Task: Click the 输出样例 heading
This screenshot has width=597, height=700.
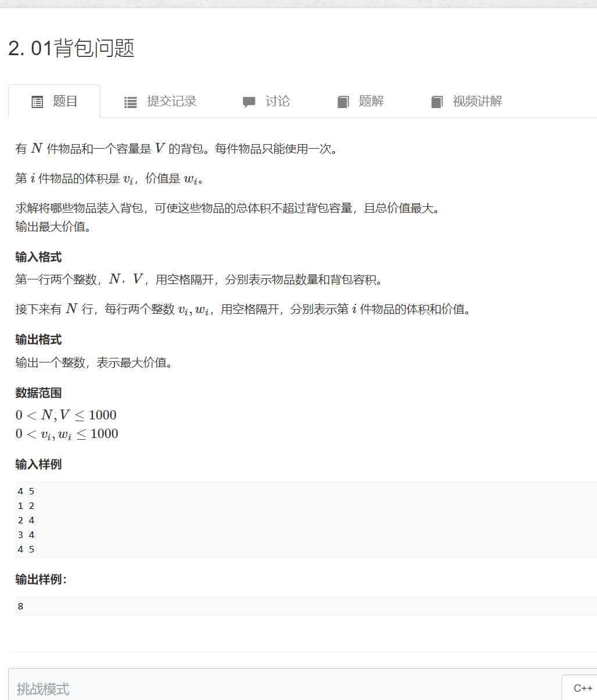Action: tap(41, 579)
